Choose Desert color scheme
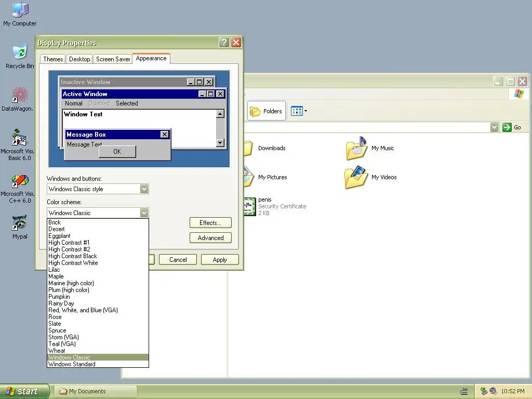 [98, 229]
